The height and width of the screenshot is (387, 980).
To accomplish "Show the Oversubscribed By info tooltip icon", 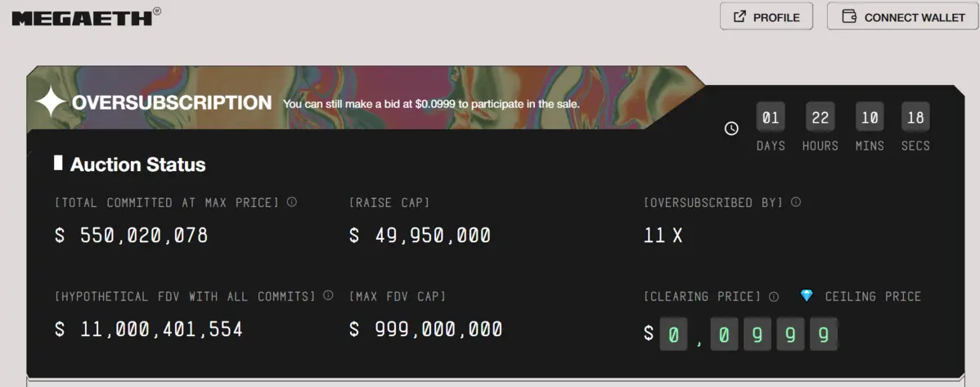I will coord(796,202).
